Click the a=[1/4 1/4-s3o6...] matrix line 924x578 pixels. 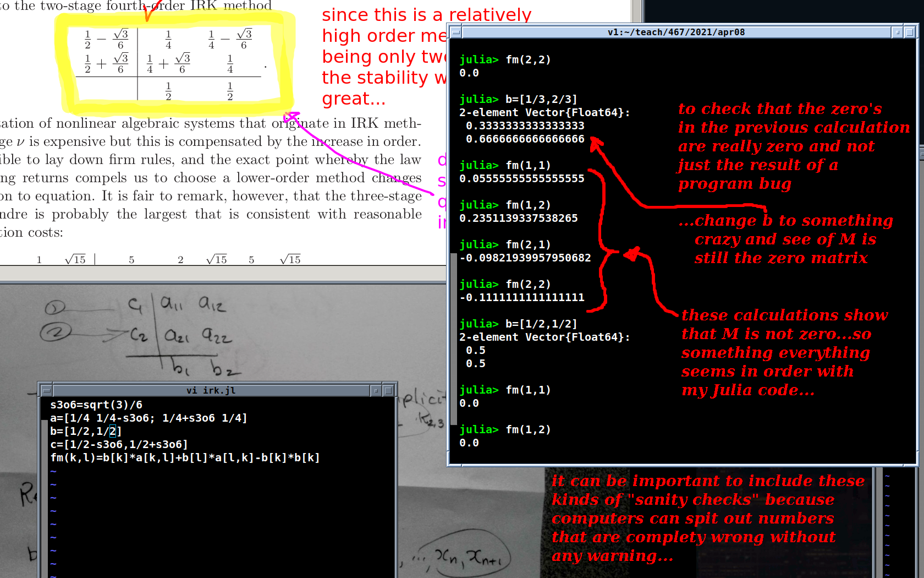click(x=148, y=418)
